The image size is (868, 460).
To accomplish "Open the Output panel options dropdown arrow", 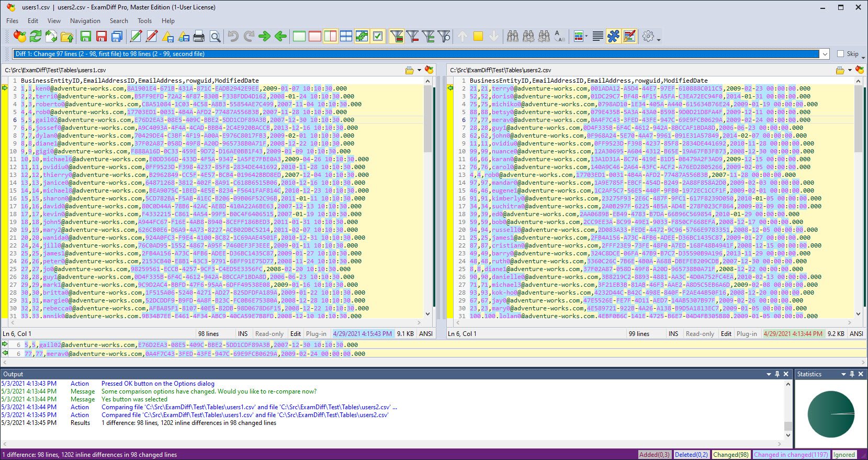I will [769, 374].
